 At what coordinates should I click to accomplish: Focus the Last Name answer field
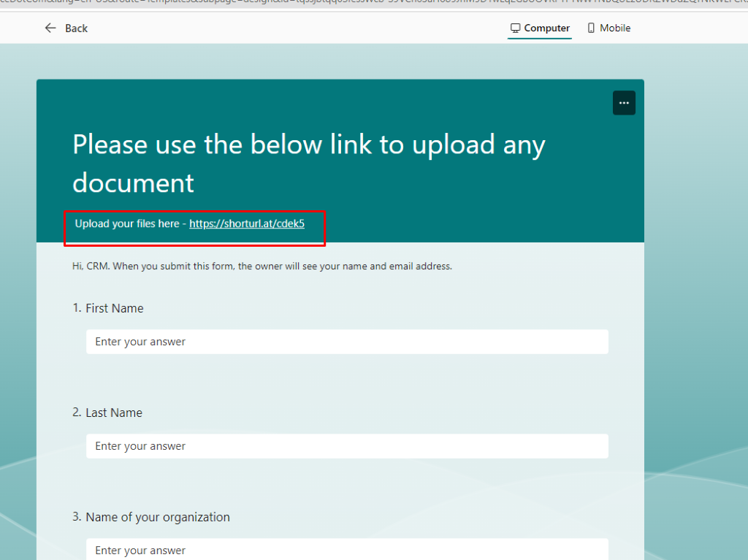[x=347, y=446]
